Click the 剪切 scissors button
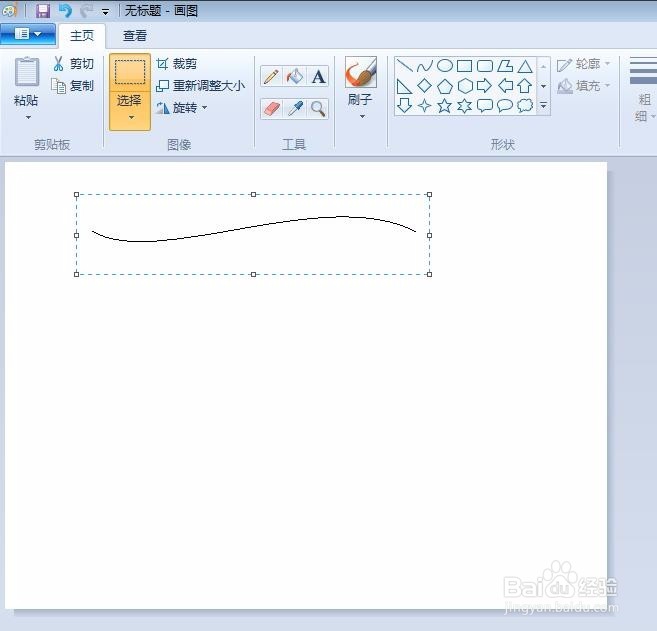Screen dimensions: 657x631 pyautogui.click(x=73, y=64)
